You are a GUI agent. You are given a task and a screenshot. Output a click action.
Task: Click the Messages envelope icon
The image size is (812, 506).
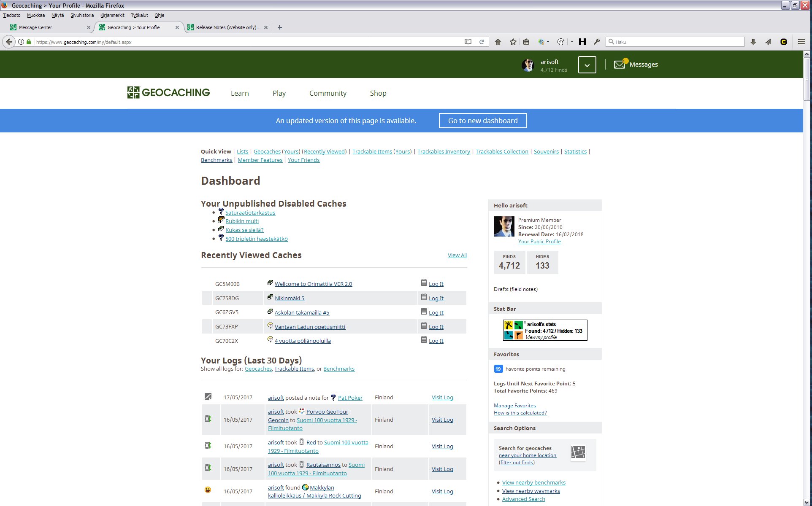click(620, 65)
